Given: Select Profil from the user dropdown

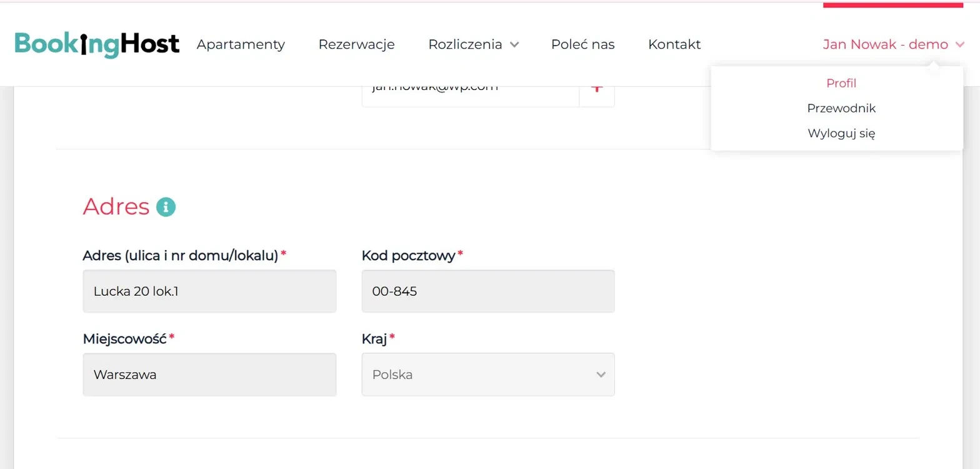Looking at the screenshot, I should [x=841, y=83].
